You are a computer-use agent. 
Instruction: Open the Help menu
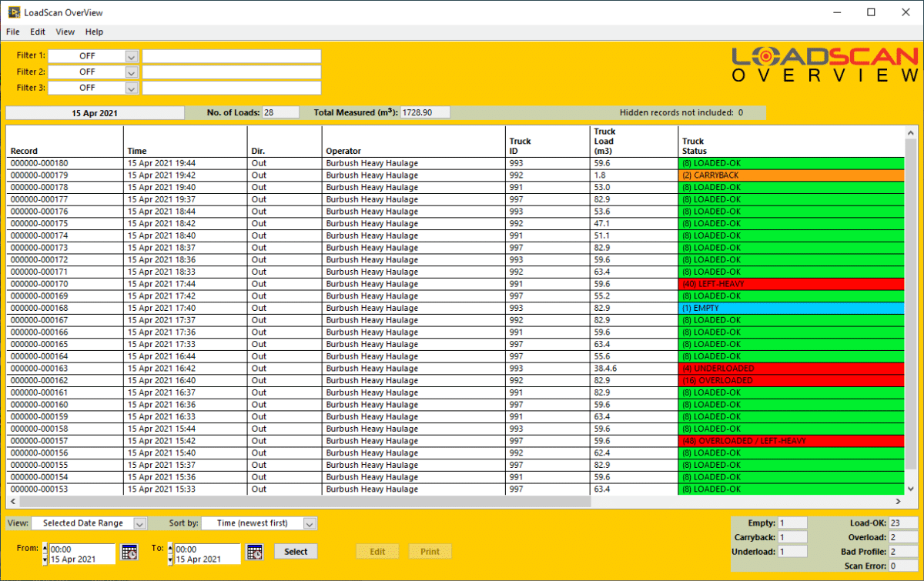pyautogui.click(x=94, y=32)
